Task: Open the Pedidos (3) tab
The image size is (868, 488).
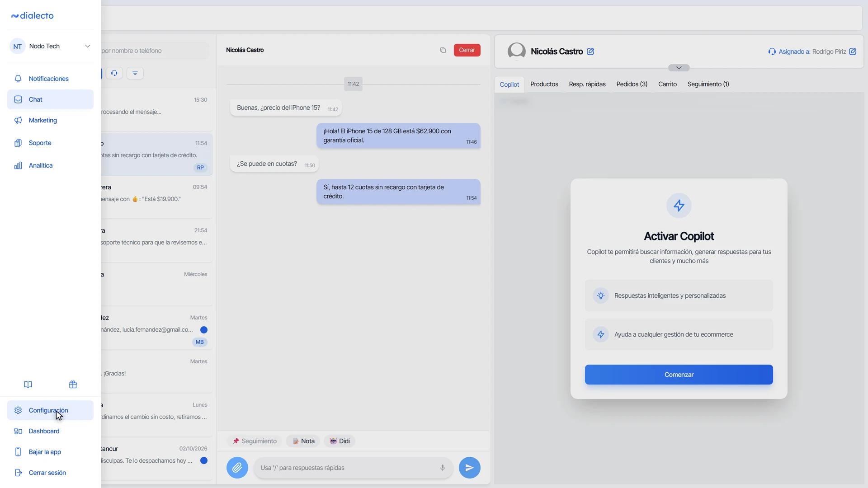Action: 632,84
